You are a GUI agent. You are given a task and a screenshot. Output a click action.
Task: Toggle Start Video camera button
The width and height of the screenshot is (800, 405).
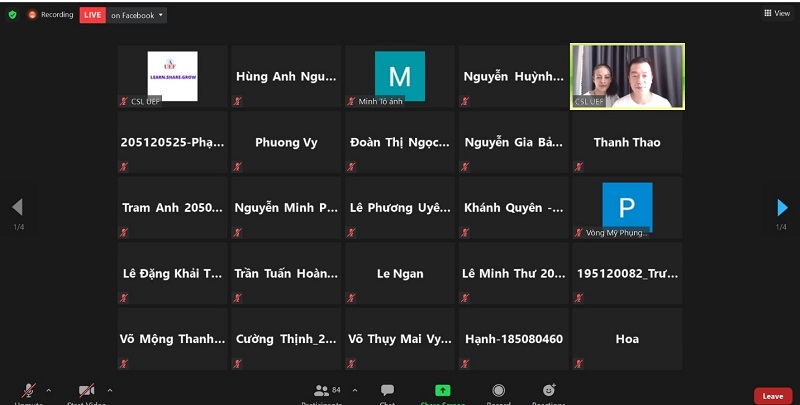click(x=87, y=391)
